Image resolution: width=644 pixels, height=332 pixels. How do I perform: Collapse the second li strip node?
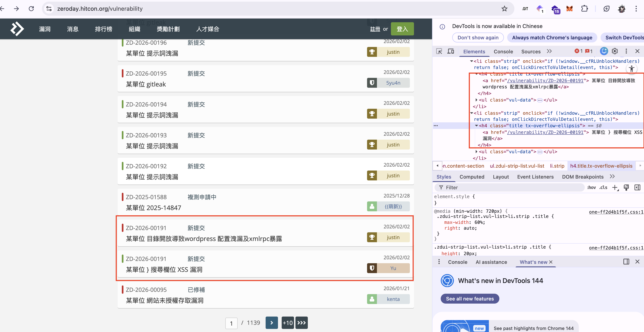472,113
